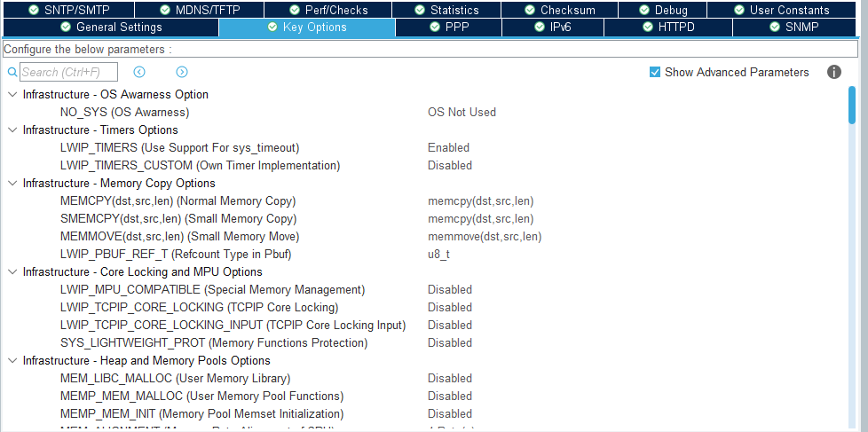Change LWIP_MPU_COMPATIBLE Disabled value
The height and width of the screenshot is (432, 868).
449,290
